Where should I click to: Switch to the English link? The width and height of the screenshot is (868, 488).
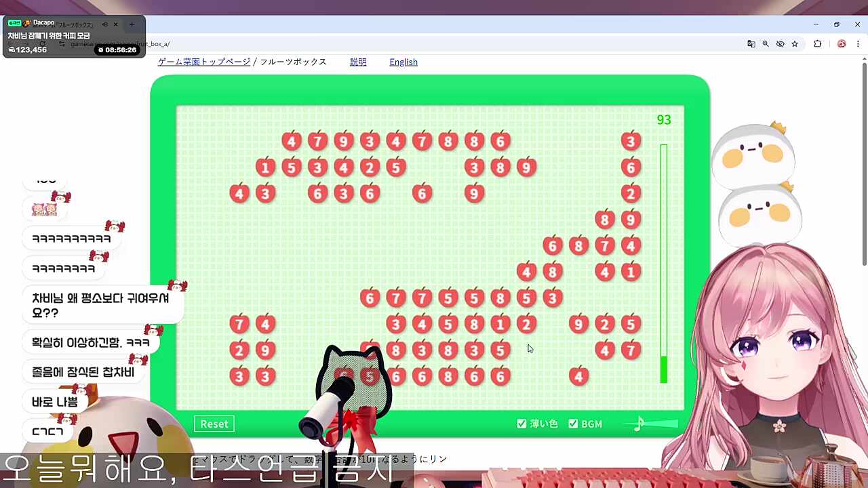point(403,62)
